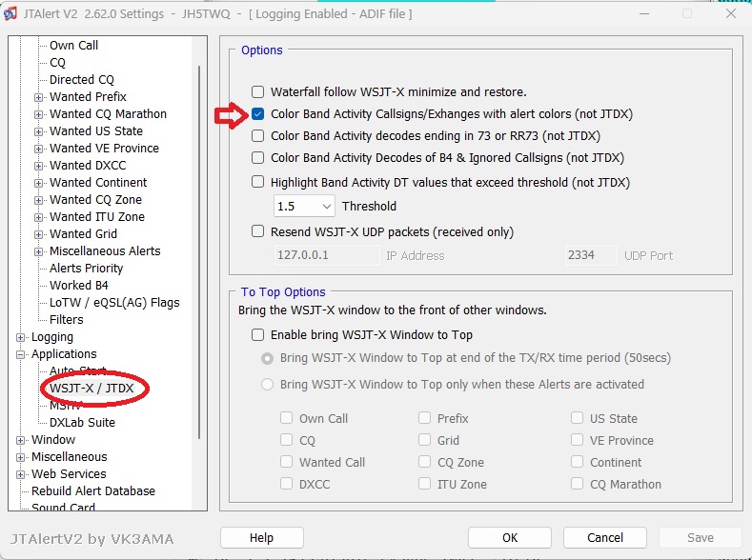
Task: Click the JTAlert app icon in title bar
Action: pos(10,14)
